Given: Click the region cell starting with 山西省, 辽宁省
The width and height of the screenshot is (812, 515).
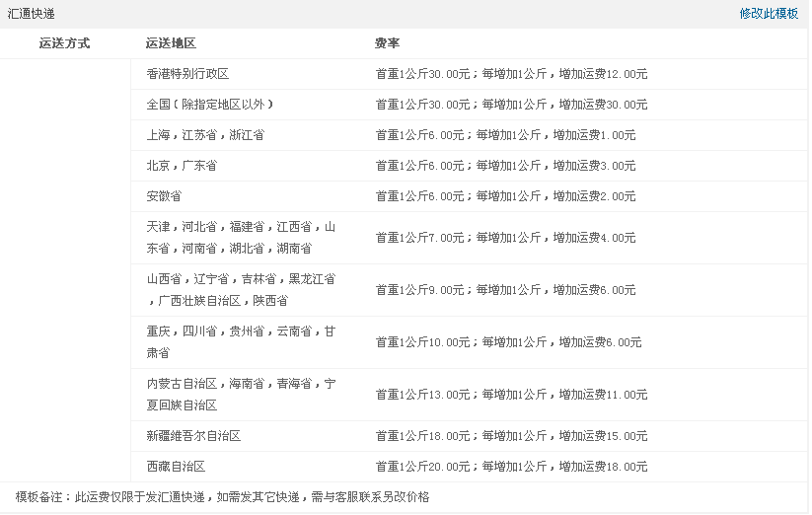Looking at the screenshot, I should click(x=241, y=290).
